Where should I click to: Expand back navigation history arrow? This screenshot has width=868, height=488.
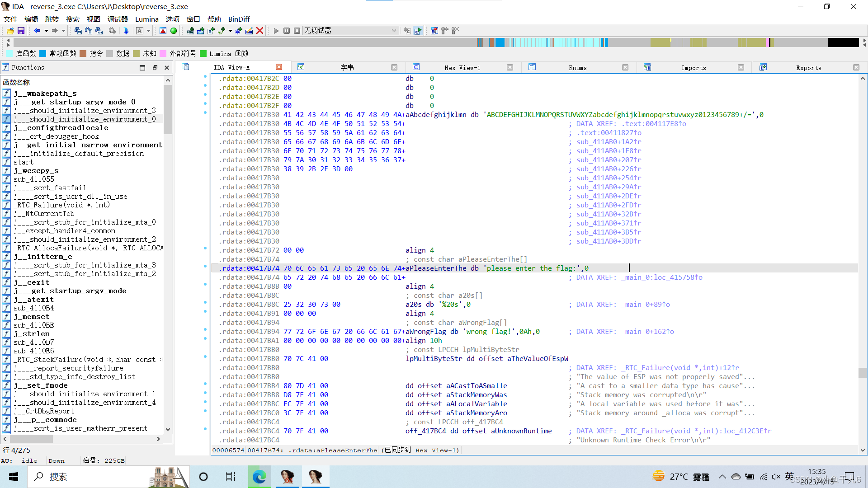[x=47, y=31]
